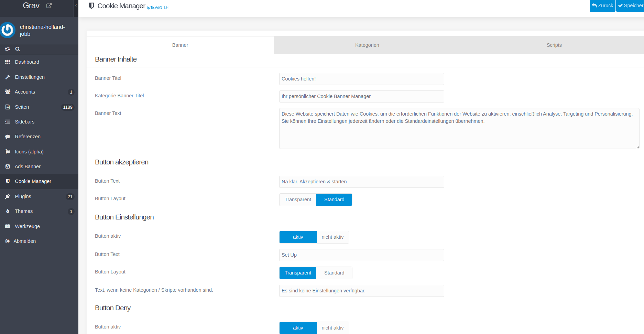Open the Seiten section

(39, 107)
